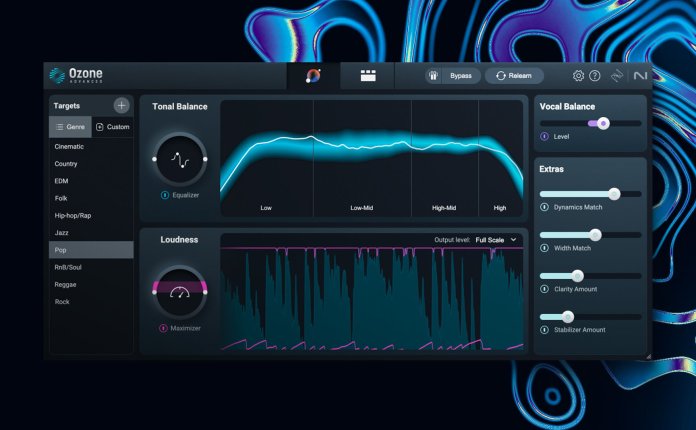Image resolution: width=696 pixels, height=430 pixels.
Task: Click the Low band in Tonal Balance graph
Action: tap(267, 158)
